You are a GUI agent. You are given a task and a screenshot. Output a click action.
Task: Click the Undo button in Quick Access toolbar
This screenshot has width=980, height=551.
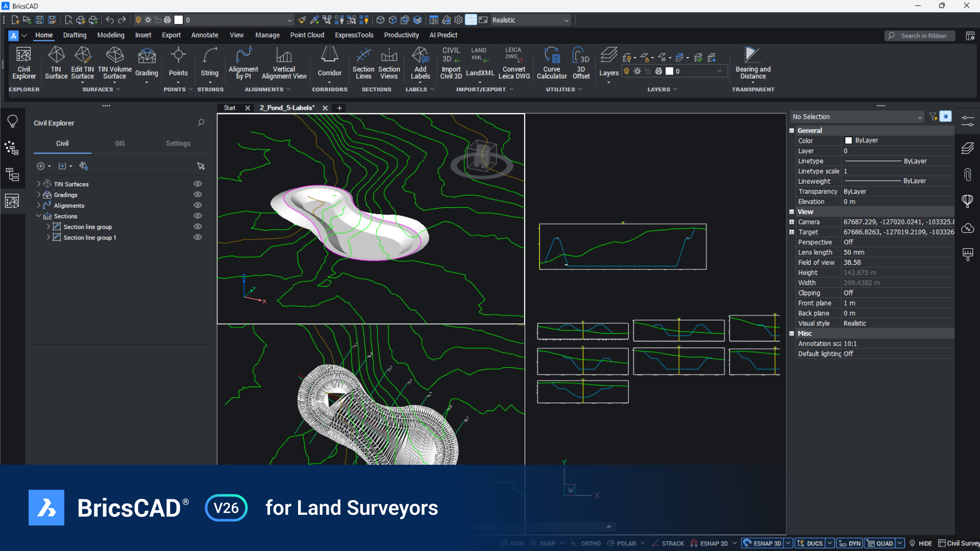click(x=109, y=20)
